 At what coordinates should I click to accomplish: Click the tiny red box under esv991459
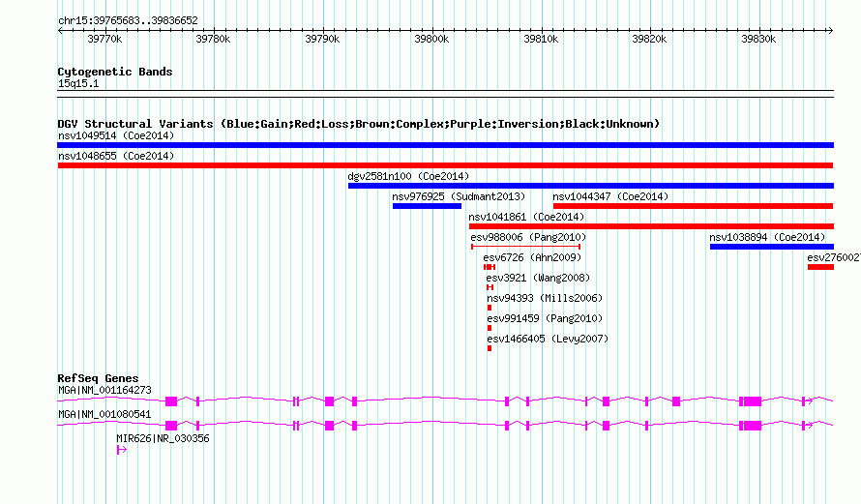click(490, 328)
